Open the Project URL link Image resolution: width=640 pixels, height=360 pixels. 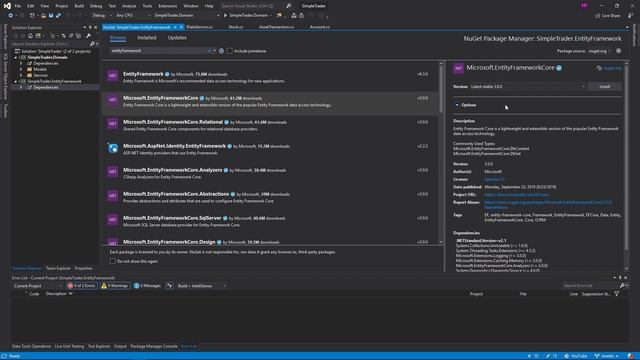coord(516,195)
